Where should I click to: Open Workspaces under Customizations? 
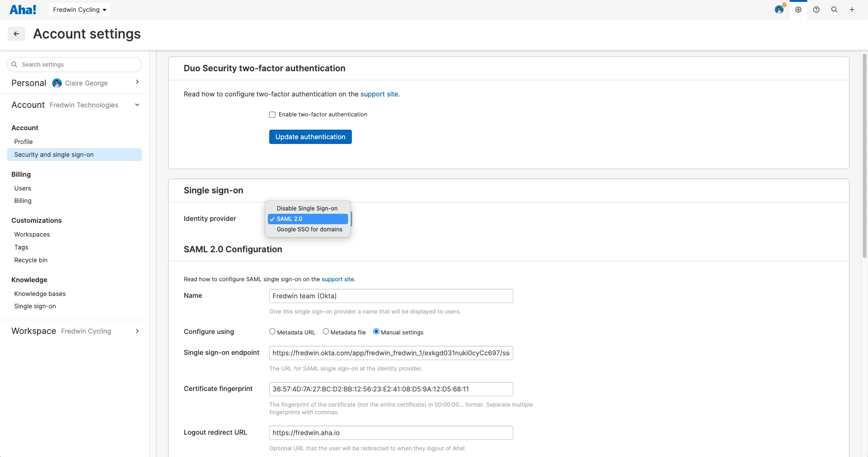[32, 234]
